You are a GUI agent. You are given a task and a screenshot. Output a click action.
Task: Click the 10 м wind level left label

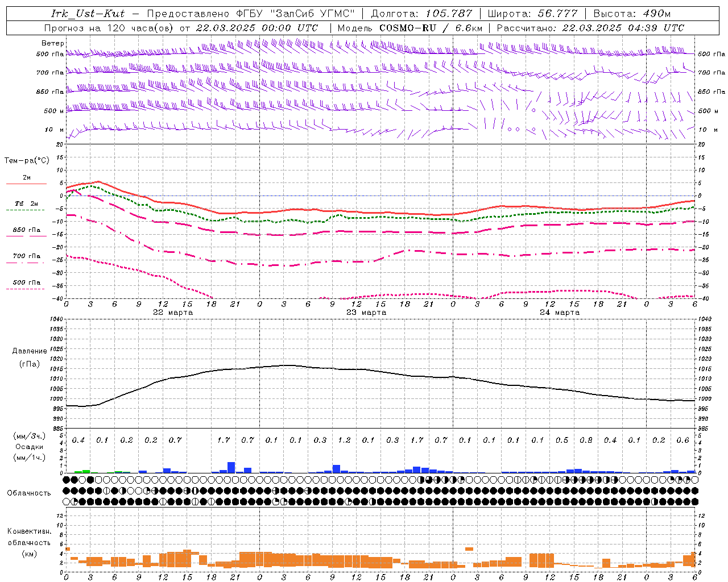[55, 130]
